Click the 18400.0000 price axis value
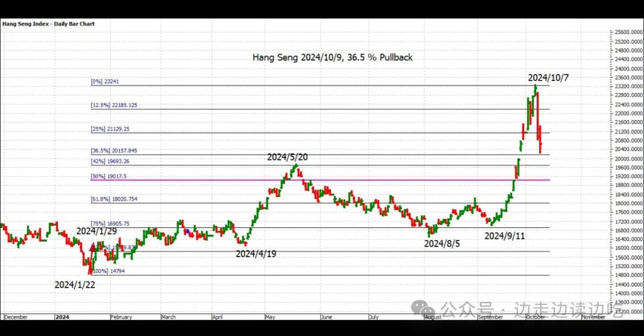 (629, 195)
